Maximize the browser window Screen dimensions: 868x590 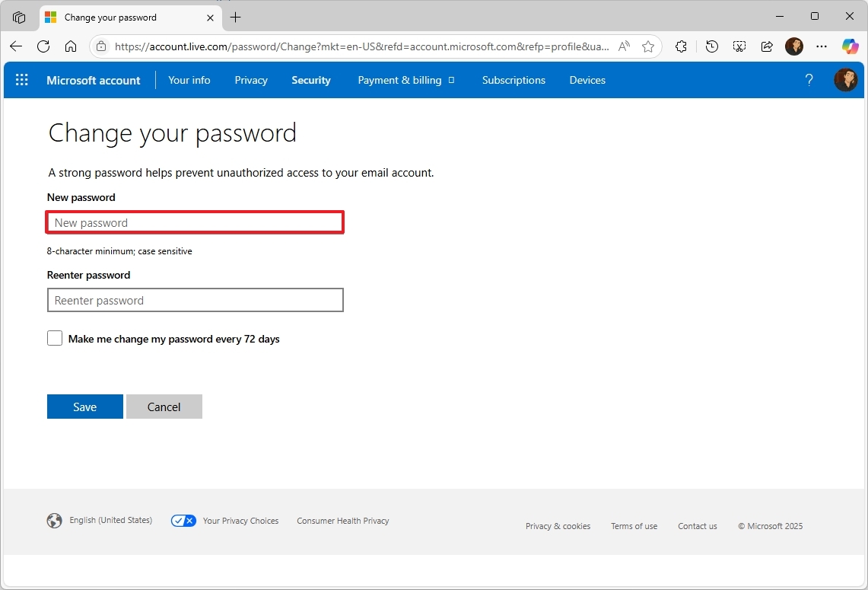pyautogui.click(x=815, y=16)
